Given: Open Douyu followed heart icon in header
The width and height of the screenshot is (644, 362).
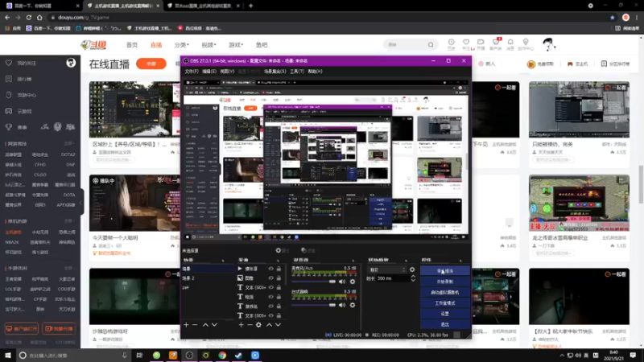Looking at the screenshot, I should point(466,43).
